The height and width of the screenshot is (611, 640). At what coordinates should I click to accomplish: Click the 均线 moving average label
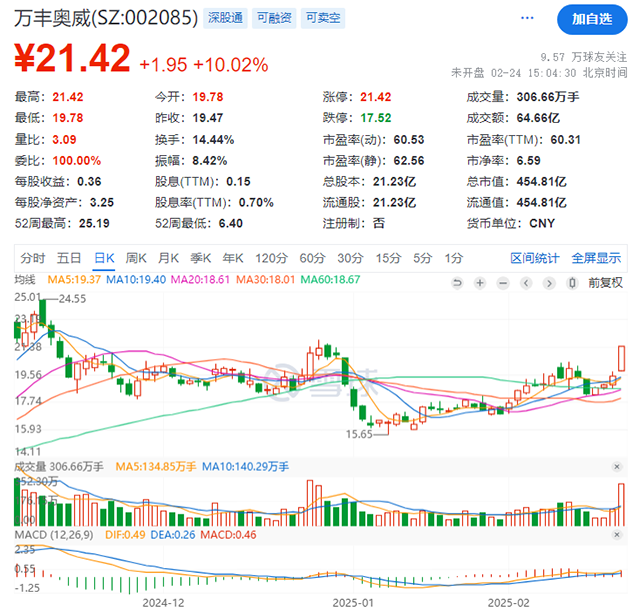pyautogui.click(x=25, y=280)
